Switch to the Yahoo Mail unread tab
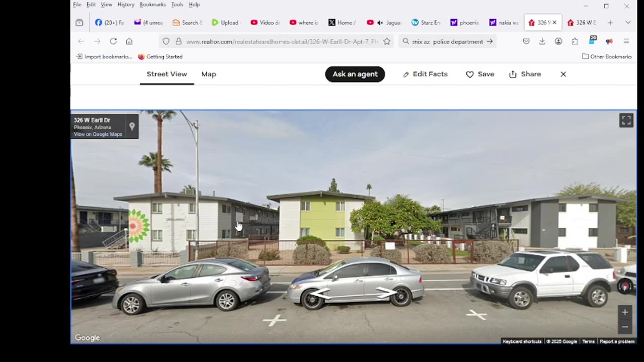The image size is (644, 362). point(148,23)
